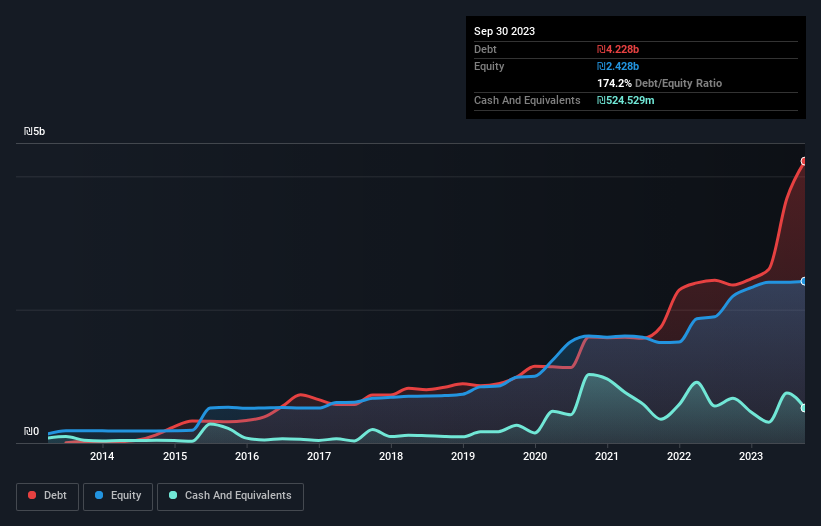
Task: Click the Sep 30 2023 tooltip date
Action: coord(504,31)
